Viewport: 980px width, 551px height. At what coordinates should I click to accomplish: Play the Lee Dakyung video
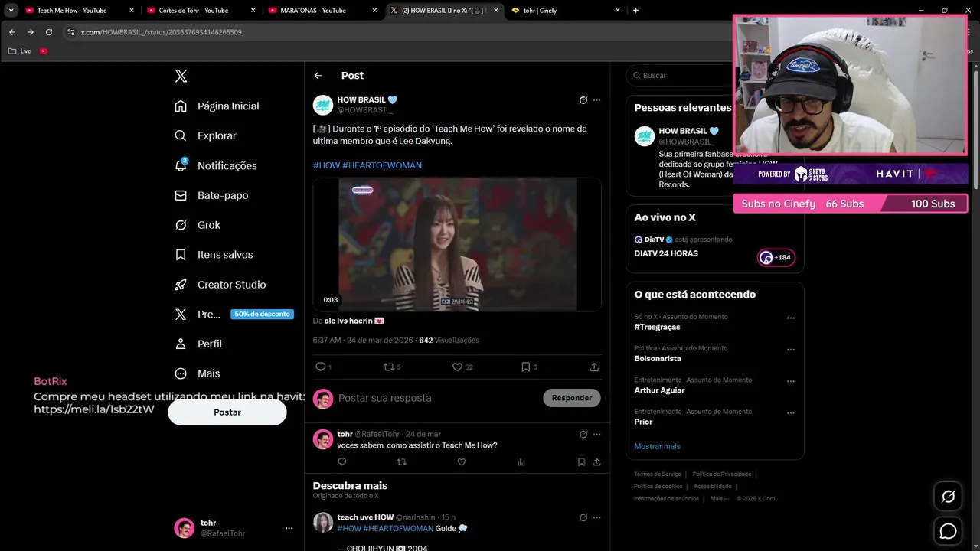coord(457,245)
